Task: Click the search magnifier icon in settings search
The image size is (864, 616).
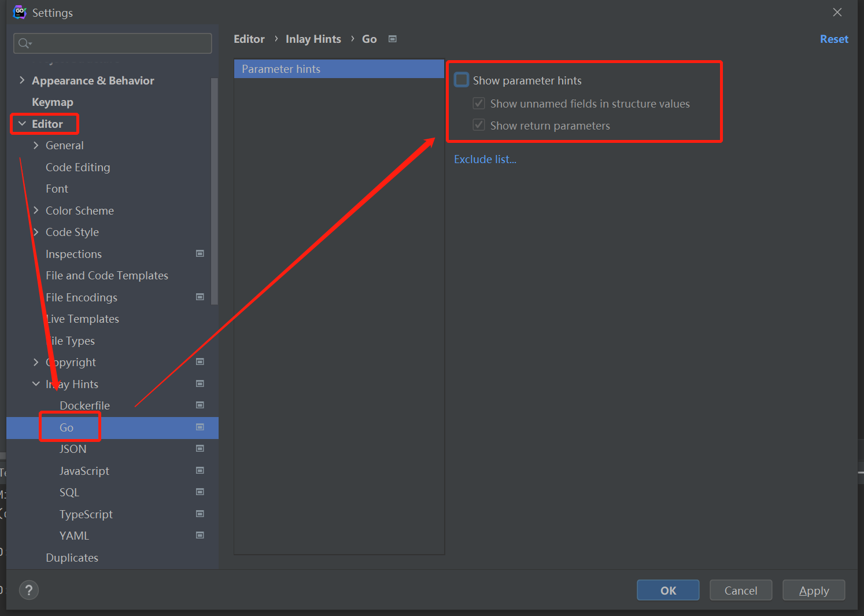Action: (24, 43)
